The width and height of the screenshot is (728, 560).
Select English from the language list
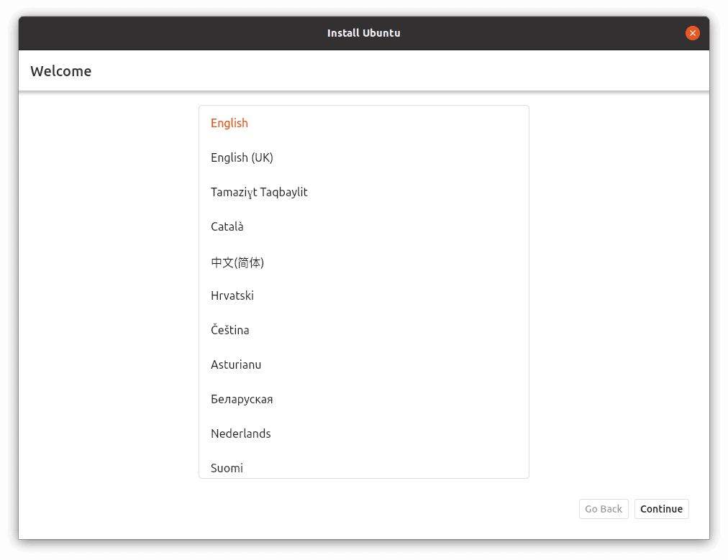coord(229,123)
